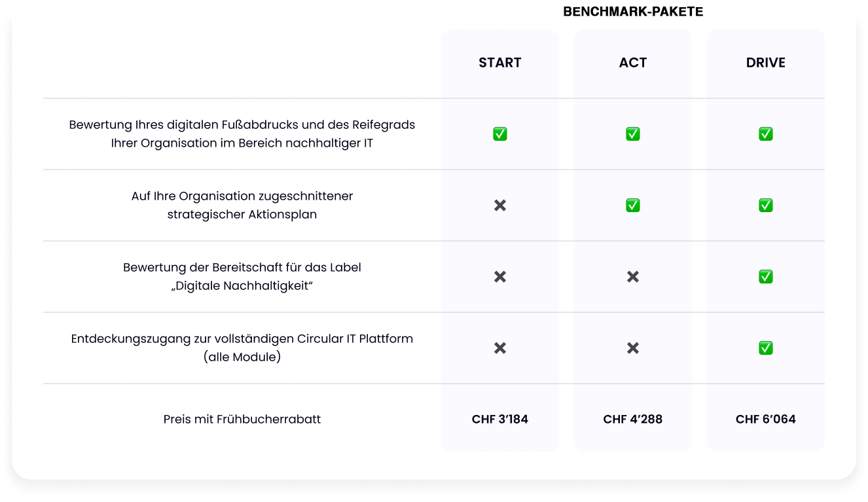868x502 pixels.
Task: Click the CHF 6'064 DRIVE price
Action: [766, 420]
